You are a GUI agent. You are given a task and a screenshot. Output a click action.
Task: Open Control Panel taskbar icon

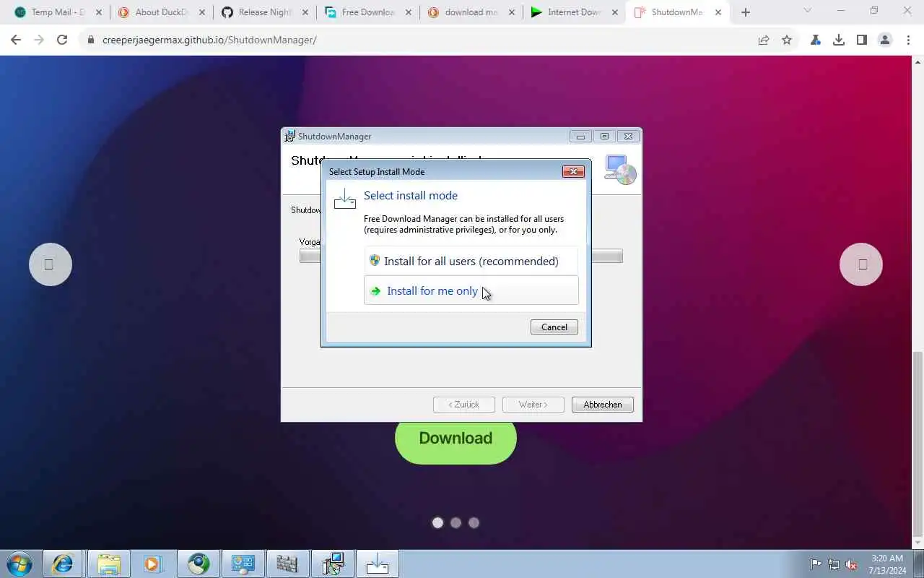(243, 564)
